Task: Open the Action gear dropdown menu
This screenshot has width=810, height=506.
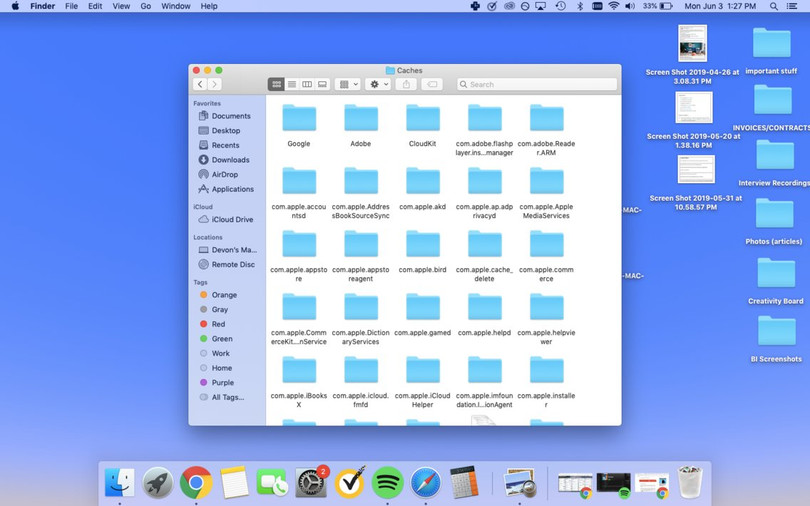Action: pyautogui.click(x=379, y=85)
